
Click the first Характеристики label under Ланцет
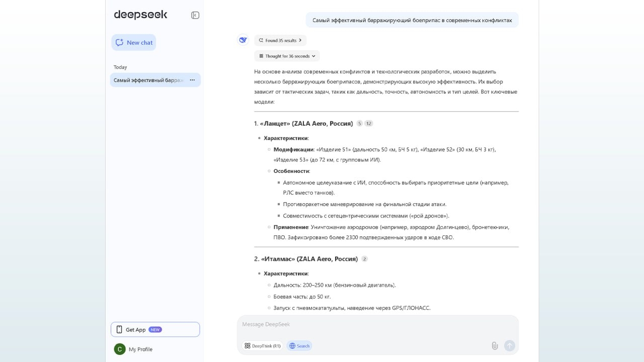[x=286, y=138]
